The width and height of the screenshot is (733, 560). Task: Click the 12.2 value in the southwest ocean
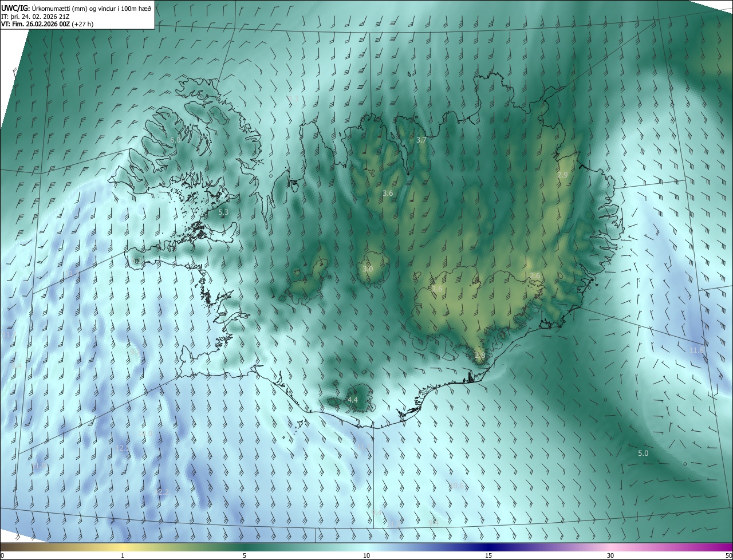click(x=162, y=492)
